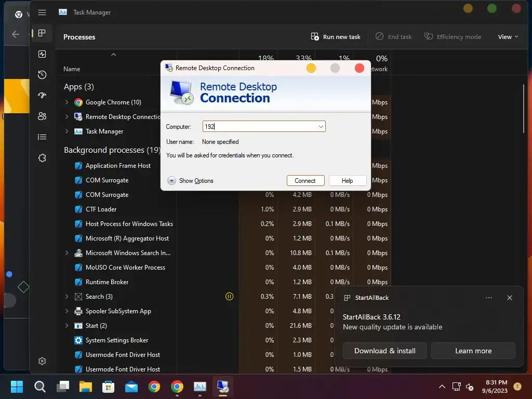Viewport: 532px width, 399px height.
Task: Open the Users page in sidebar
Action: pos(42,116)
